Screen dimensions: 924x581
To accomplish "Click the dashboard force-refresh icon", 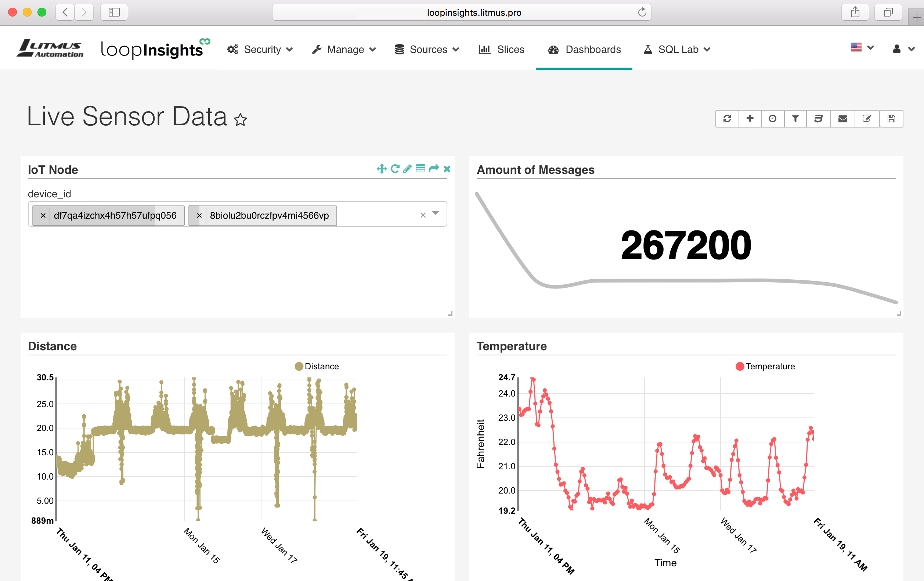I will (x=727, y=119).
